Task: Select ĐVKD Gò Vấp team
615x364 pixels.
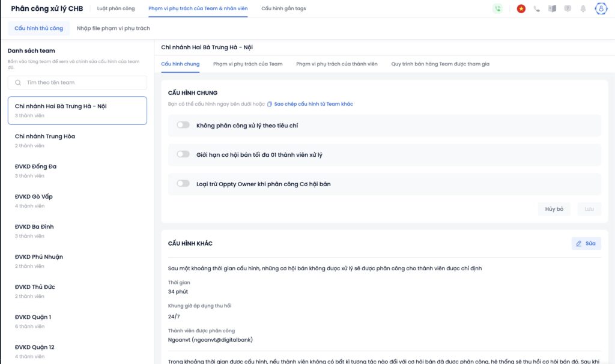Action: tap(77, 201)
